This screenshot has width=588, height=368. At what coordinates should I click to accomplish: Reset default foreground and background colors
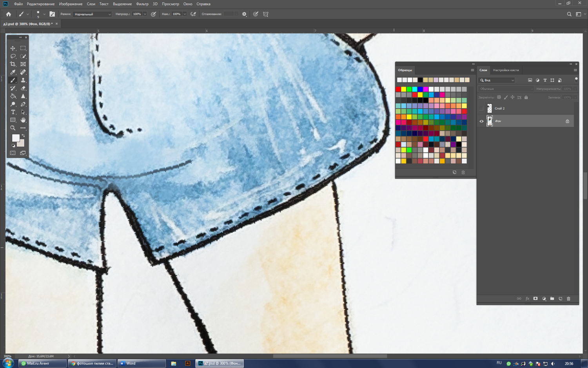[x=13, y=146]
